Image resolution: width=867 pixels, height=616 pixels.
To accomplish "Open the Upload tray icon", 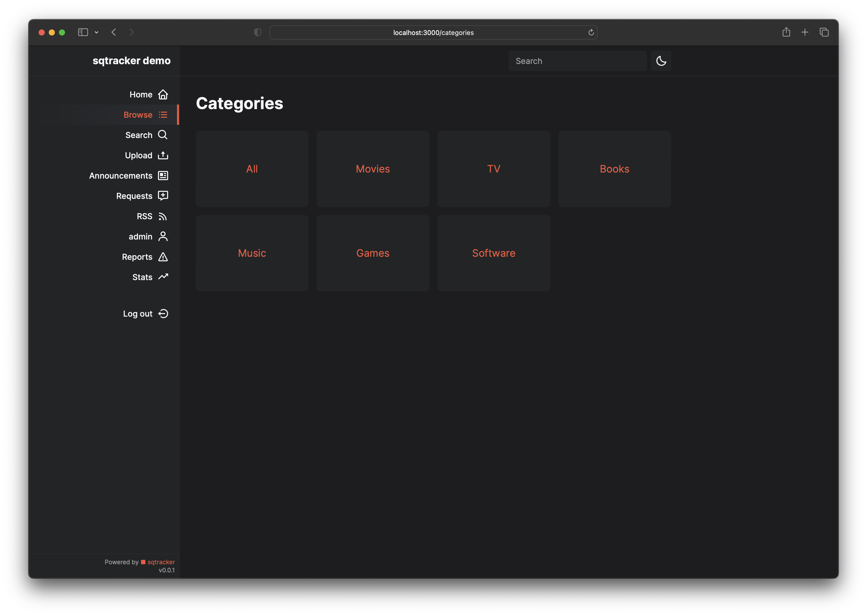I will pyautogui.click(x=163, y=155).
